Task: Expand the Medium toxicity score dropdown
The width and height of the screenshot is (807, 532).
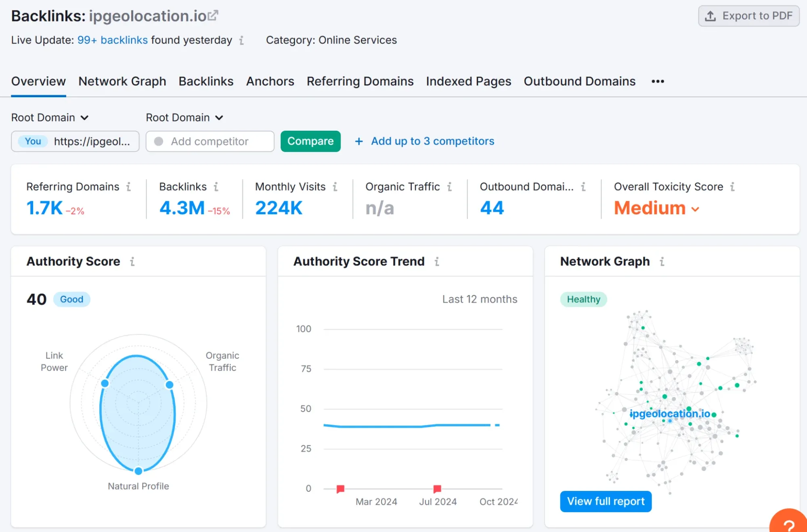Action: click(x=657, y=208)
